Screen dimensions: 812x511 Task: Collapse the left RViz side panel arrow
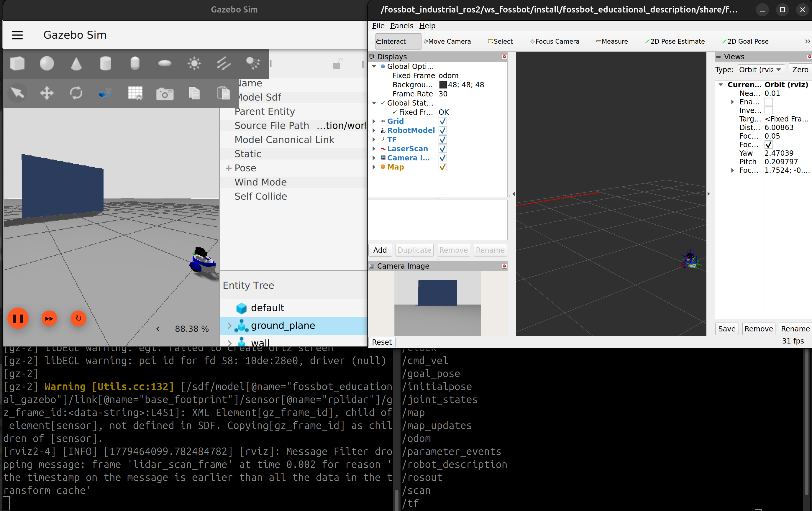(x=513, y=194)
